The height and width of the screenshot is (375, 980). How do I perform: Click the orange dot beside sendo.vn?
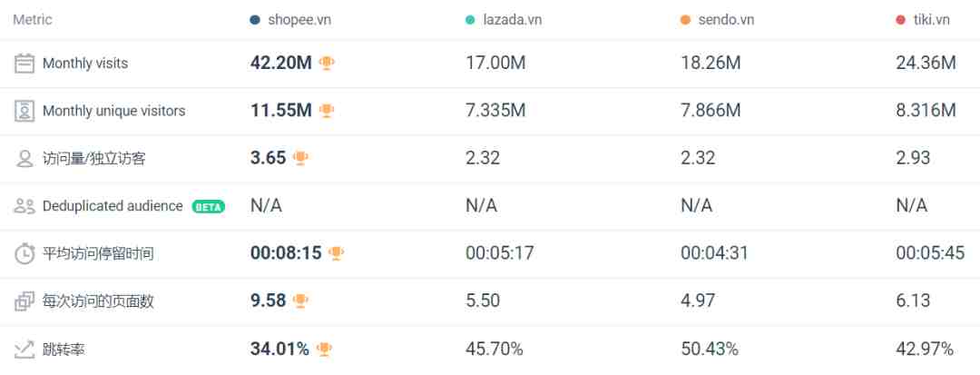[686, 20]
